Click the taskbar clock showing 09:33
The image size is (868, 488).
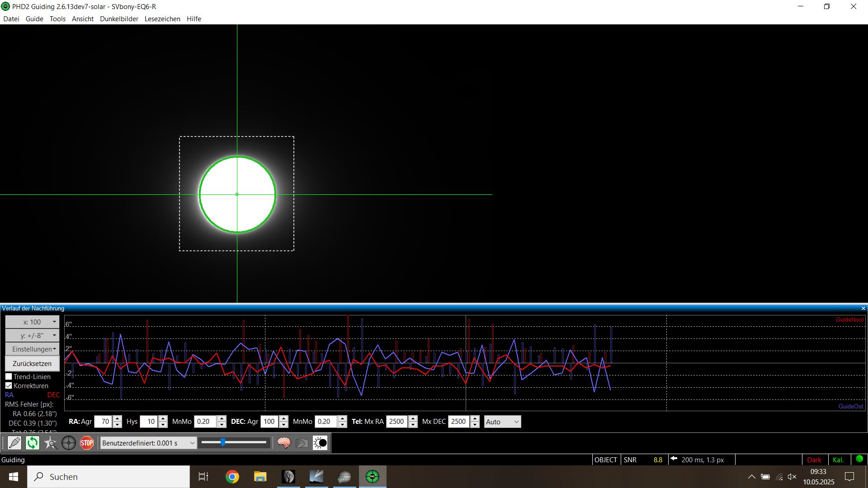pos(818,477)
